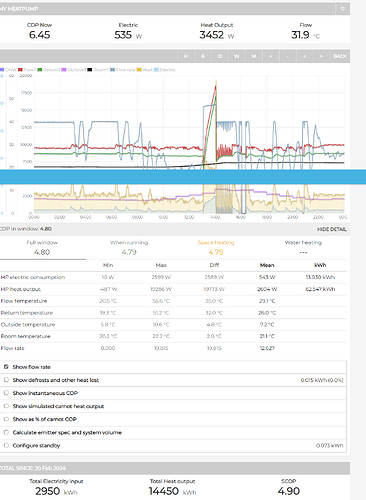Select the When running COP tab
The image size is (366, 500).
(x=129, y=247)
